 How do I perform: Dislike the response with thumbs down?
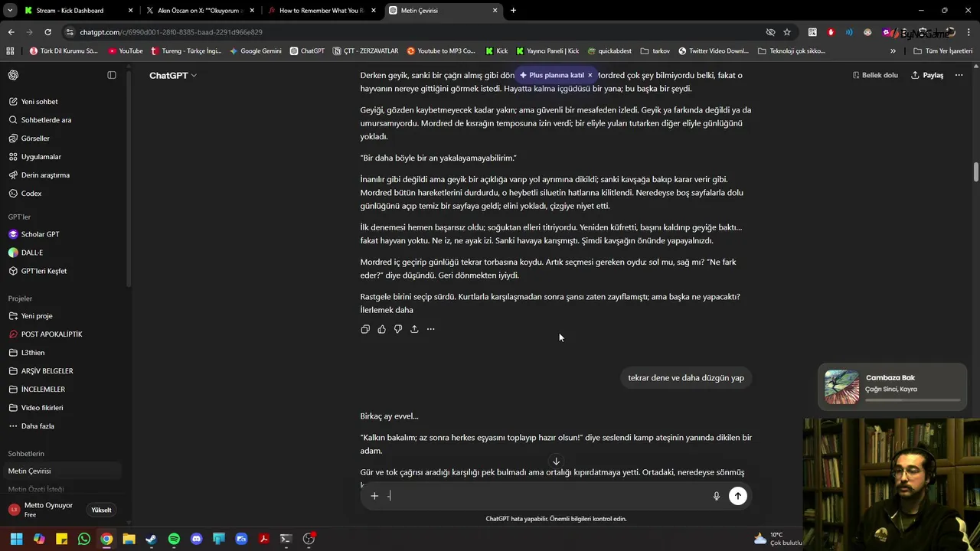tap(398, 329)
